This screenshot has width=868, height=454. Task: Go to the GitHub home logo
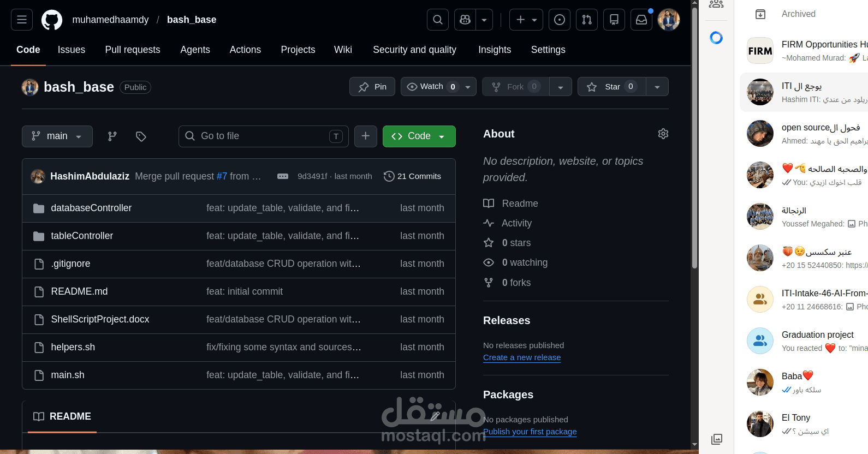click(x=52, y=20)
